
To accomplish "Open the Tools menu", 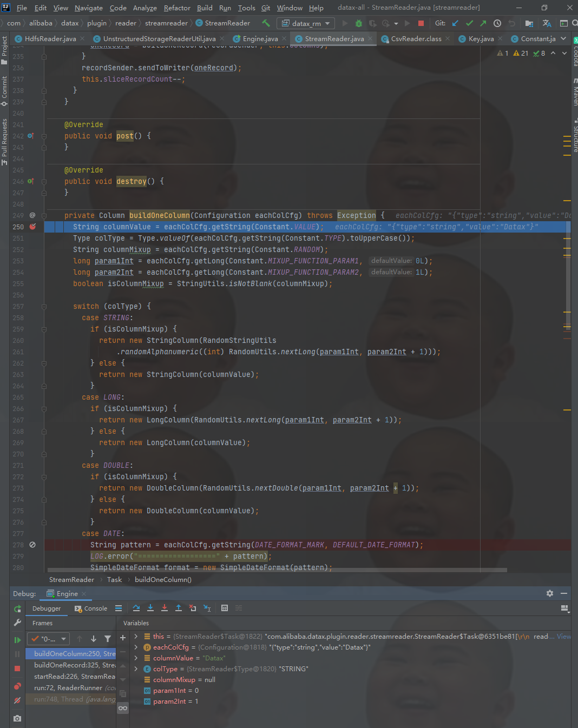I will tap(246, 8).
